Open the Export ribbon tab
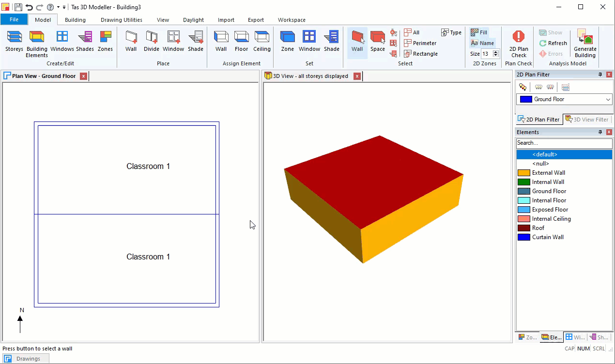This screenshot has height=364, width=615. (x=256, y=20)
